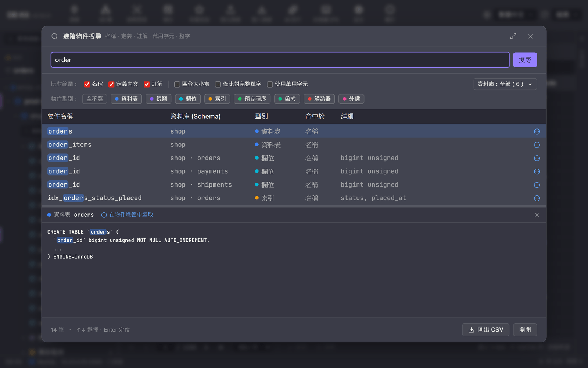This screenshot has height=368, width=588.
Task: Click the 詳細 column header
Action: click(x=347, y=117)
